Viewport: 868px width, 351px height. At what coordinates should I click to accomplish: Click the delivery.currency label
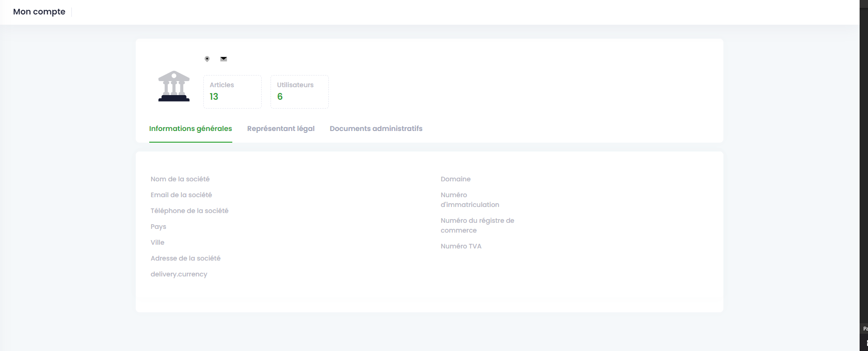coord(179,274)
